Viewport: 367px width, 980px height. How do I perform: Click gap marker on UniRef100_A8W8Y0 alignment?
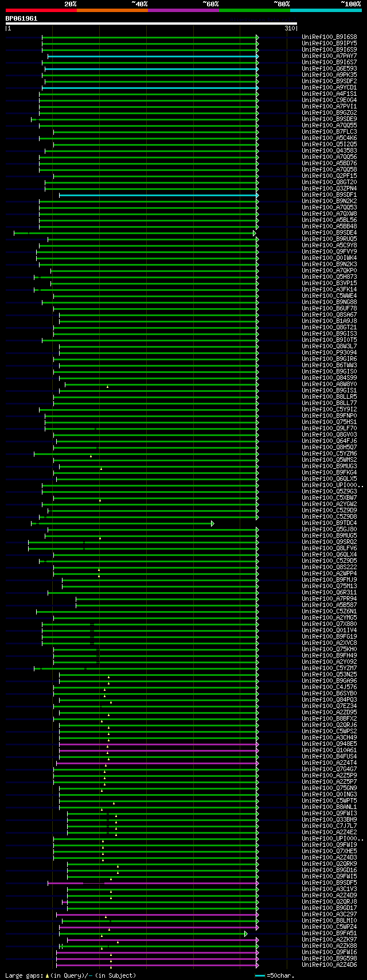click(107, 387)
